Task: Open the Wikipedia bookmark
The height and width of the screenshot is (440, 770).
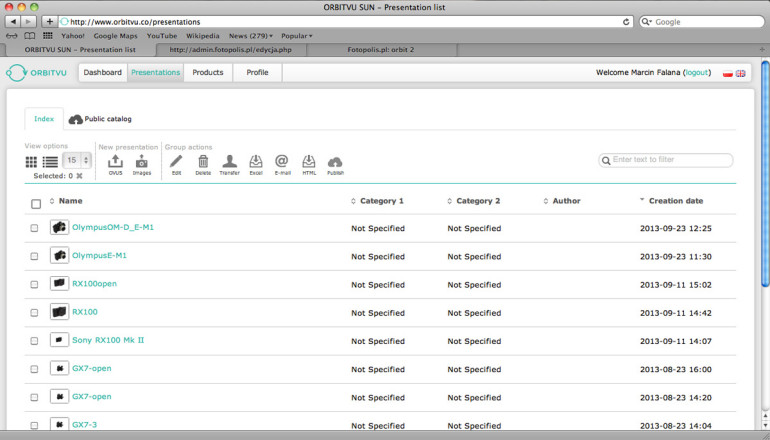Action: point(203,36)
